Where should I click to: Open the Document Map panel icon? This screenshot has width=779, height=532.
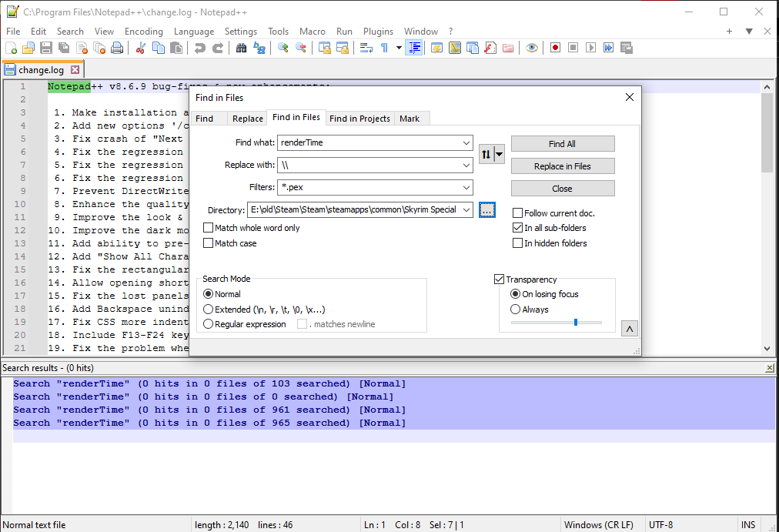tap(455, 48)
